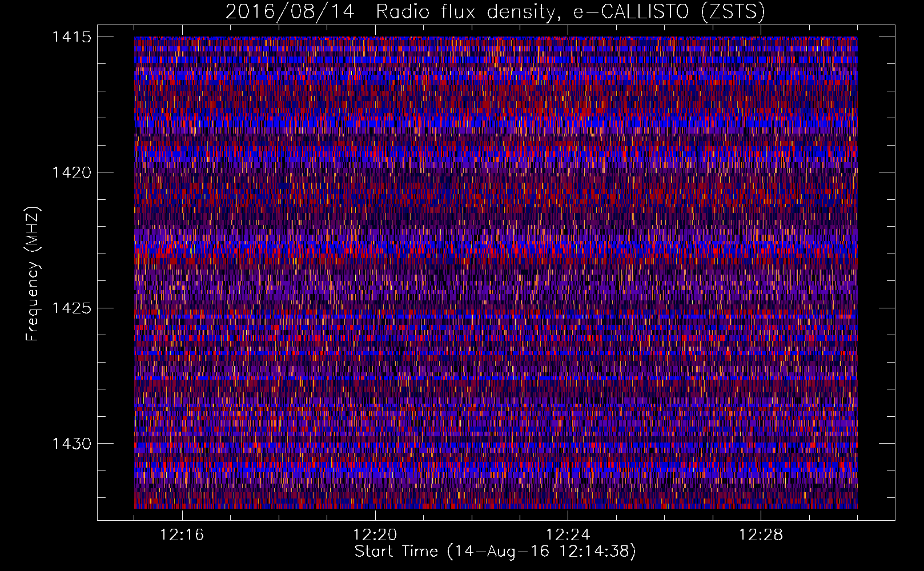Click the "12:28" time tick label
Viewport: 924px width, 571px height.
point(761,535)
